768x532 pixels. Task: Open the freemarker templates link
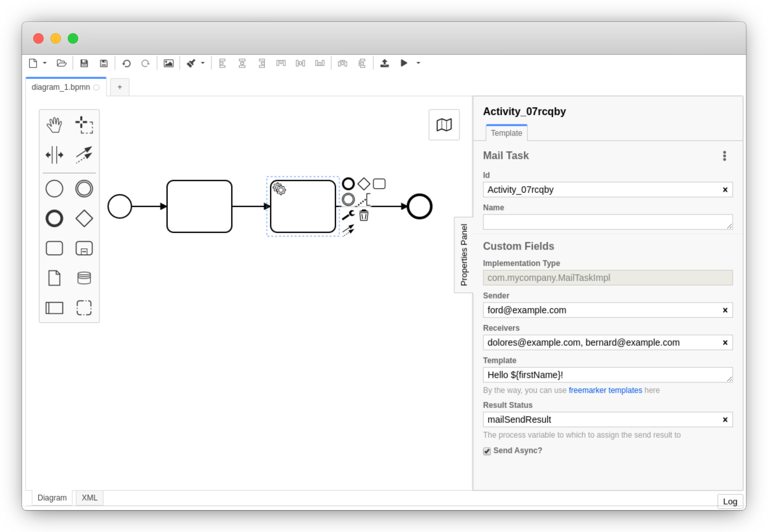click(605, 390)
